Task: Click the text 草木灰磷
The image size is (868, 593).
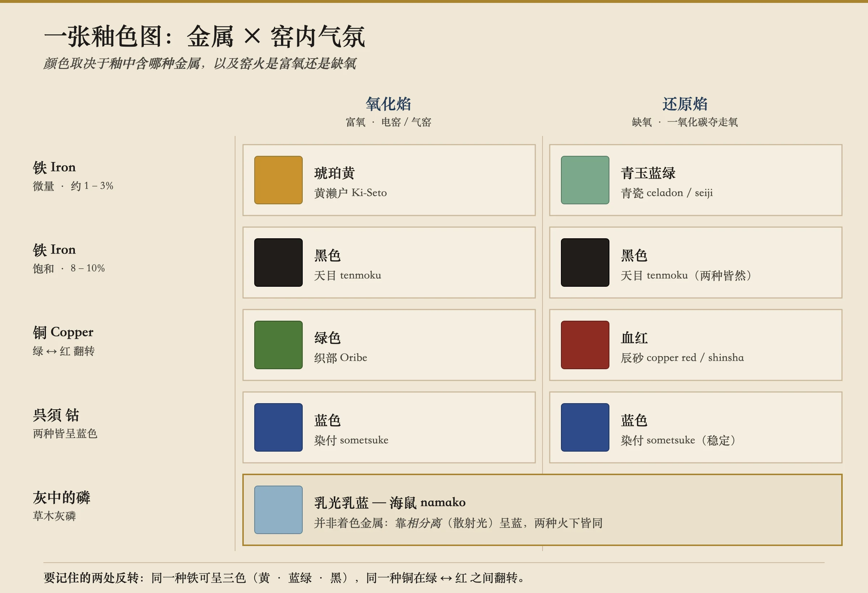Action: (x=54, y=516)
